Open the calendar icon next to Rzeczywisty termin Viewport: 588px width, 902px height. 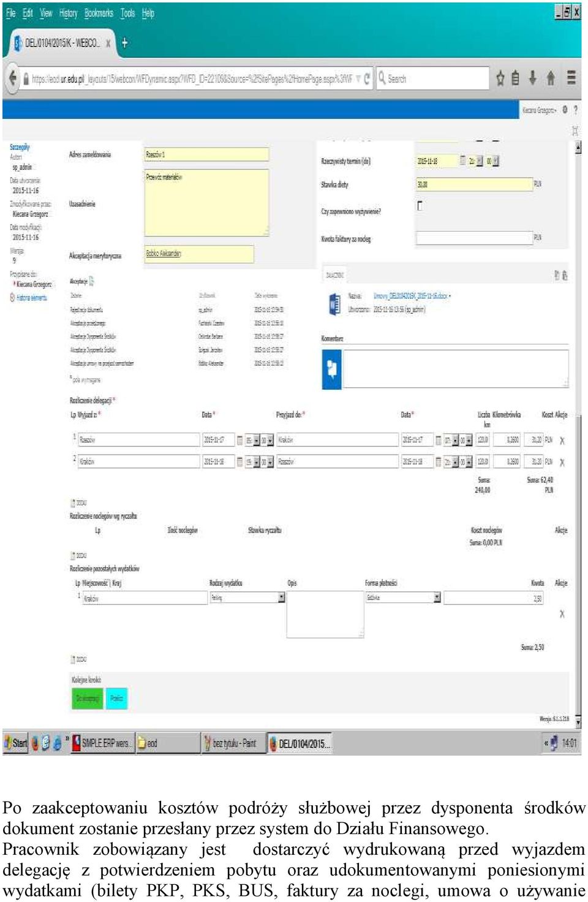(462, 161)
